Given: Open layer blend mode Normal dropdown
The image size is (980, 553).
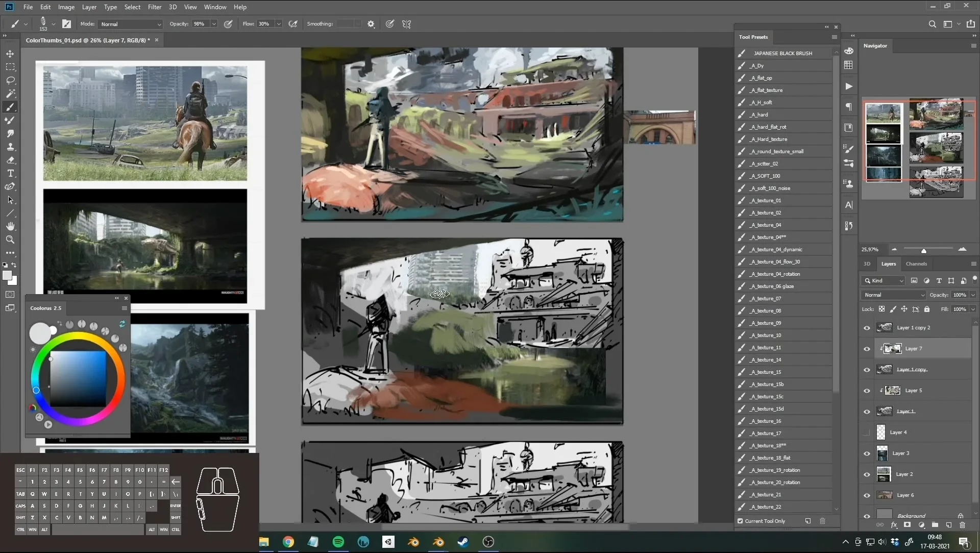Looking at the screenshot, I should [894, 295].
